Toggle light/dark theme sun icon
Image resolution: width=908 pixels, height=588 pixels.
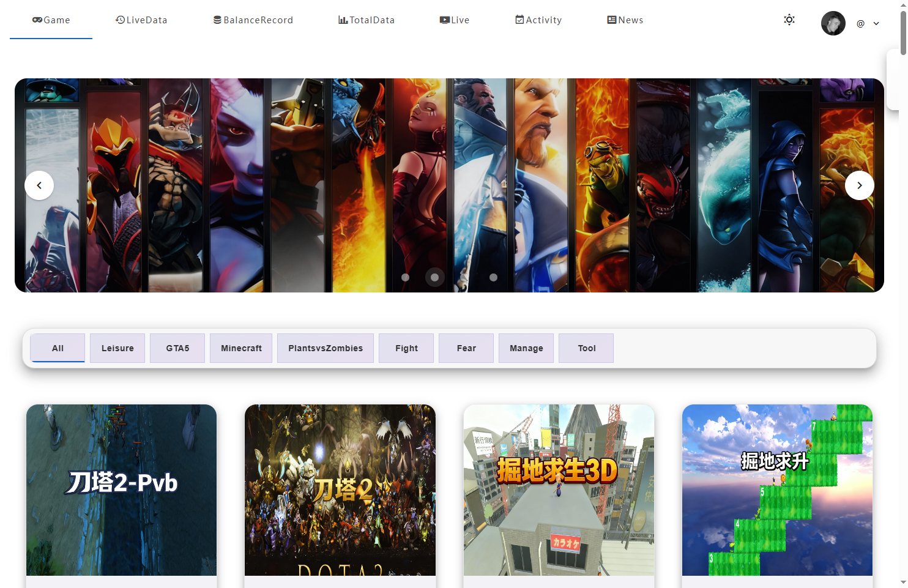pos(789,20)
